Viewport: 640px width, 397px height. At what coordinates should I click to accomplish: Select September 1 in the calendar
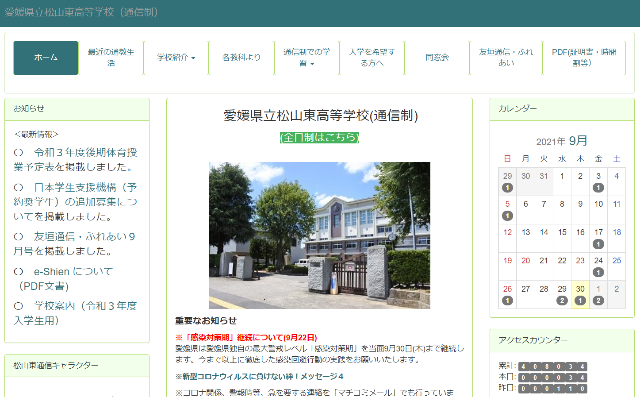pyautogui.click(x=562, y=176)
